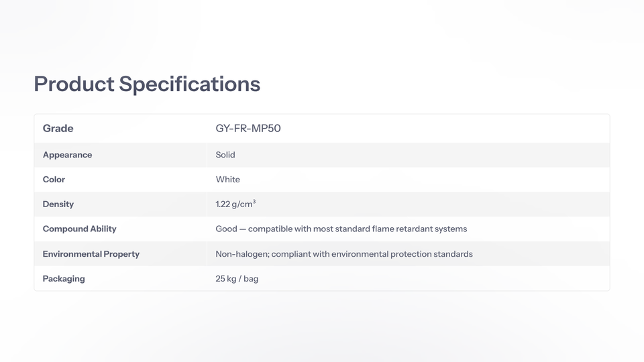Select the "25 kg / bag" packaging value
The height and width of the screenshot is (362, 644).
(237, 279)
